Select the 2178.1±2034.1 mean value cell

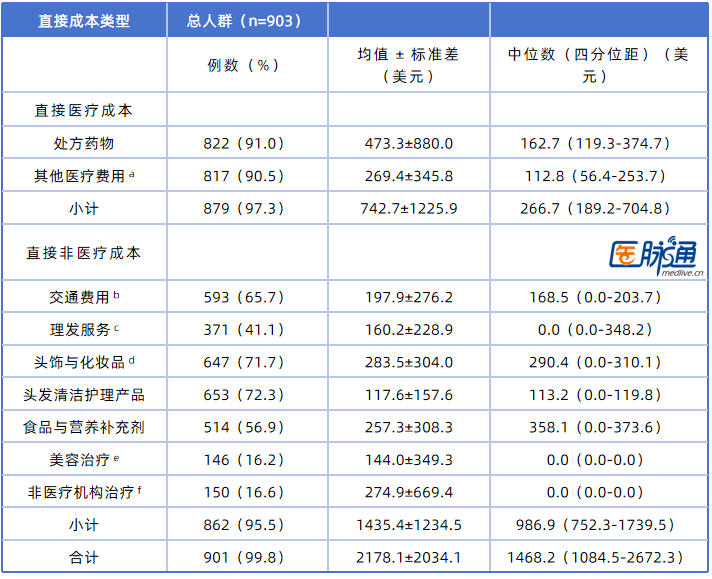(x=408, y=557)
